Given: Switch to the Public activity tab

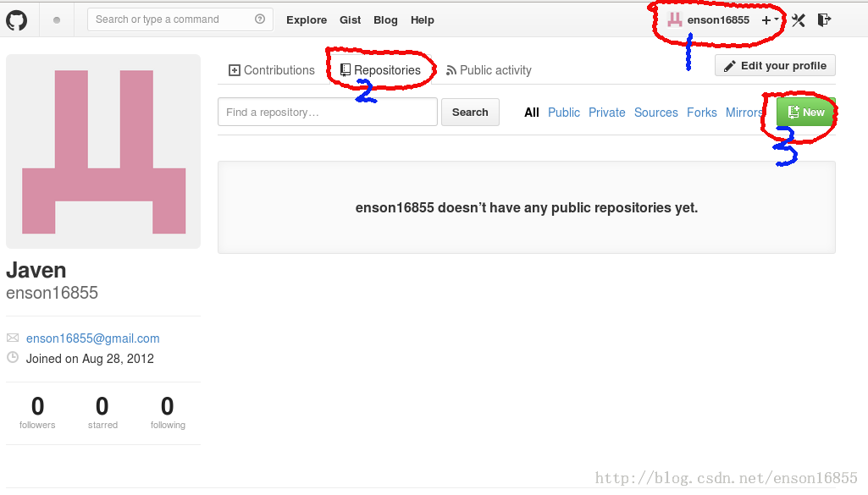Looking at the screenshot, I should click(489, 70).
